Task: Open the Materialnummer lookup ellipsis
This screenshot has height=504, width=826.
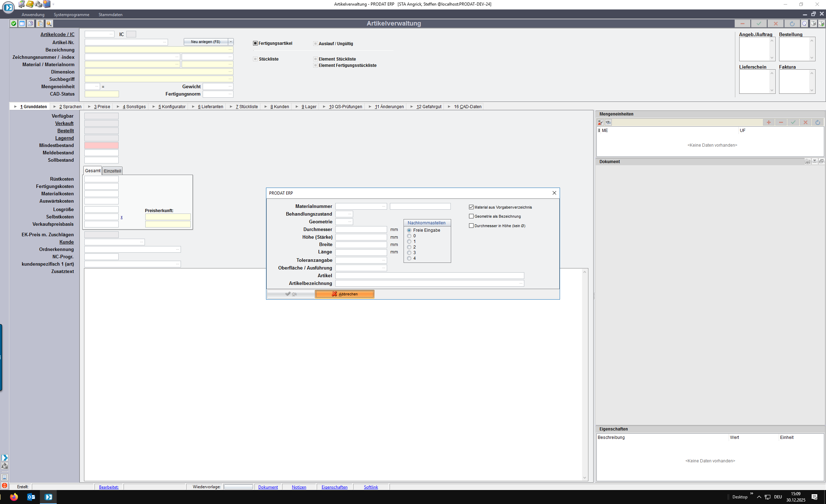Action: [384, 206]
